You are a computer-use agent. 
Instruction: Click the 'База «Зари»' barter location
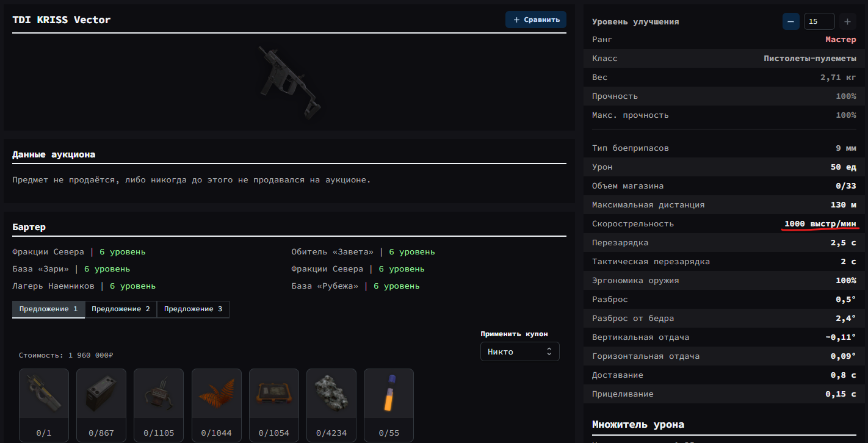(x=40, y=269)
